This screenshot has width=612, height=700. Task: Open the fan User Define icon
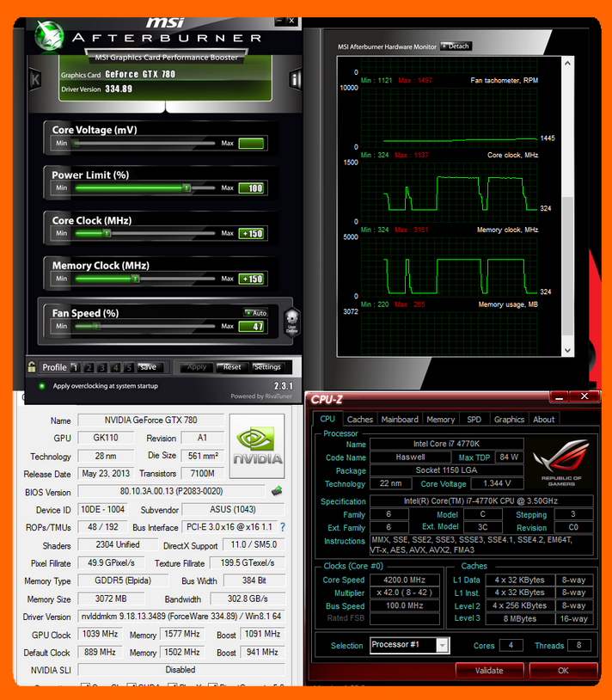coord(291,322)
